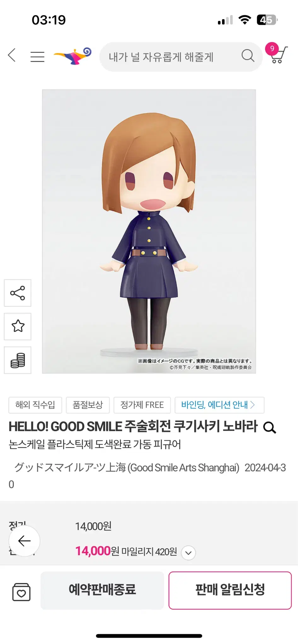Screen dimensions: 298x644
Task: Open the coin stack mileage icon
Action: (x=18, y=360)
